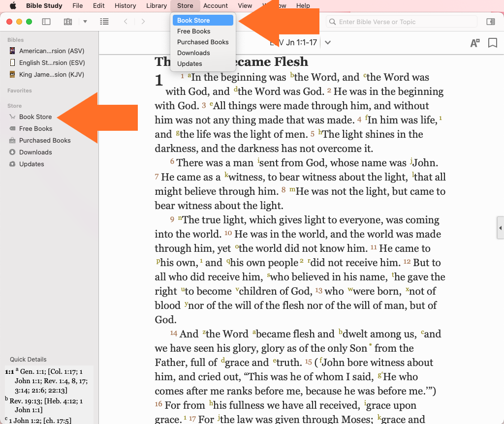Click the table of contents list icon
This screenshot has height=424, width=504.
(x=104, y=22)
